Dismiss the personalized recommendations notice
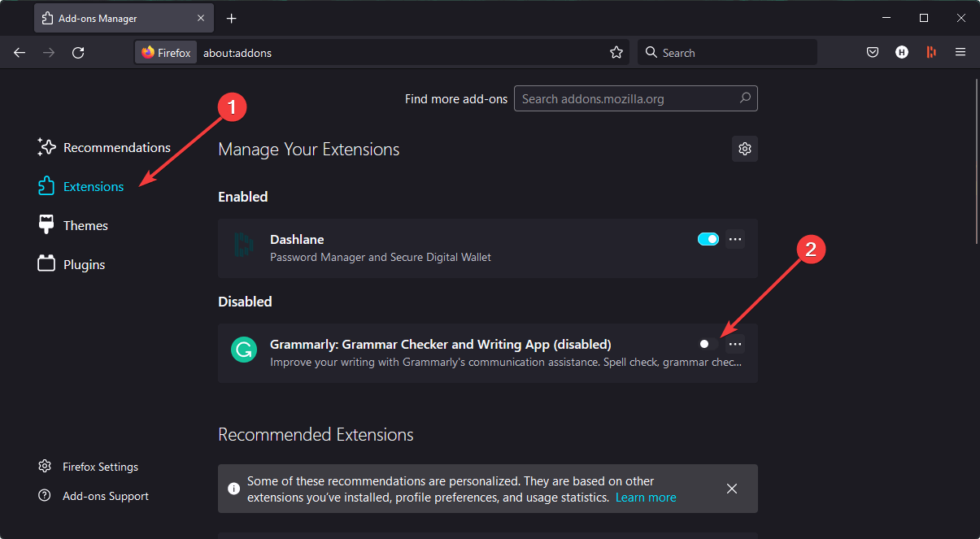Viewport: 980px width, 539px height. (732, 489)
